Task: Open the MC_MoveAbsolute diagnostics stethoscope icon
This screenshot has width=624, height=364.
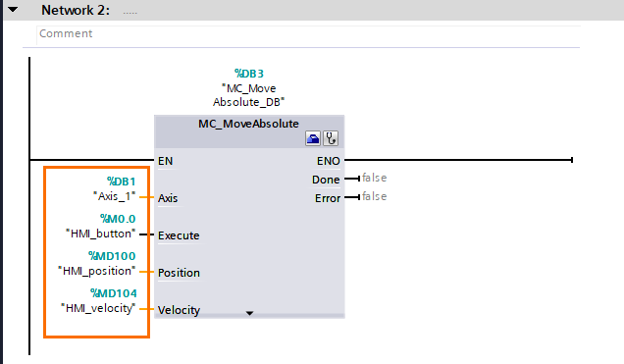Action: click(x=331, y=138)
